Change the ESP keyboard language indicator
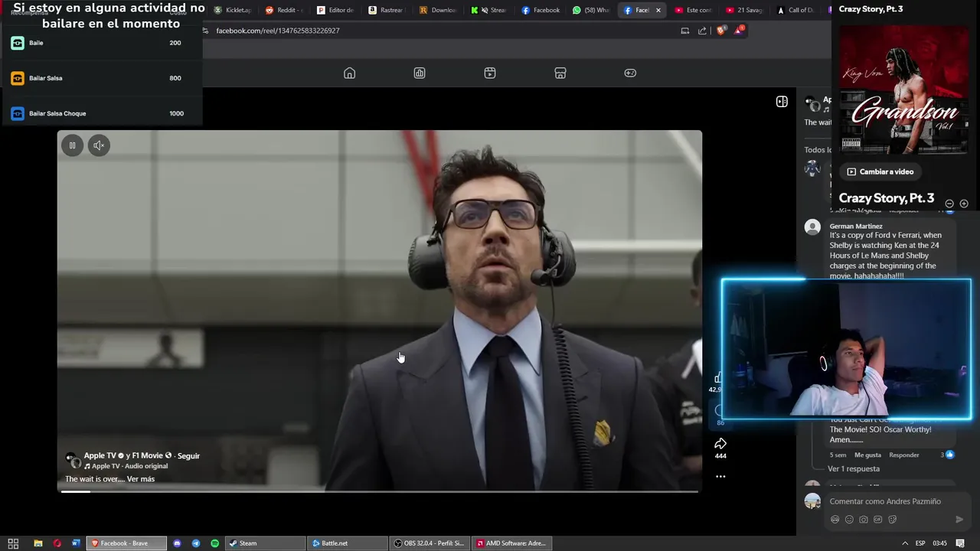 pos(920,543)
